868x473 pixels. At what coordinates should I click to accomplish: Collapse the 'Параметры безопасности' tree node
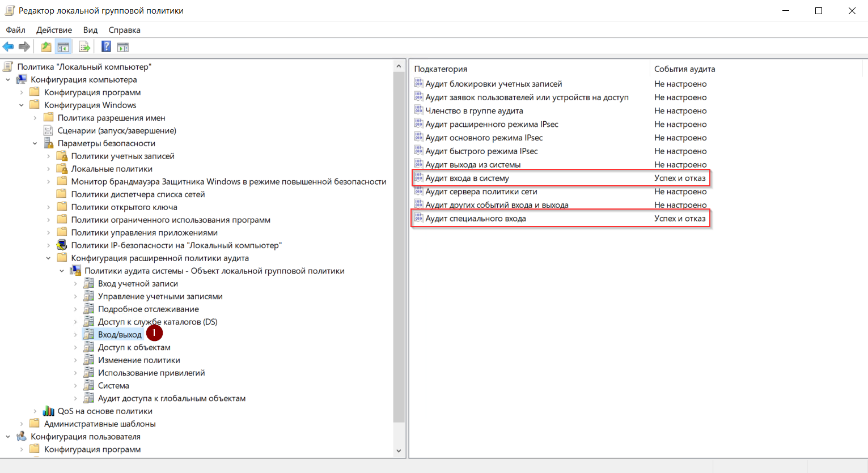[x=35, y=144]
